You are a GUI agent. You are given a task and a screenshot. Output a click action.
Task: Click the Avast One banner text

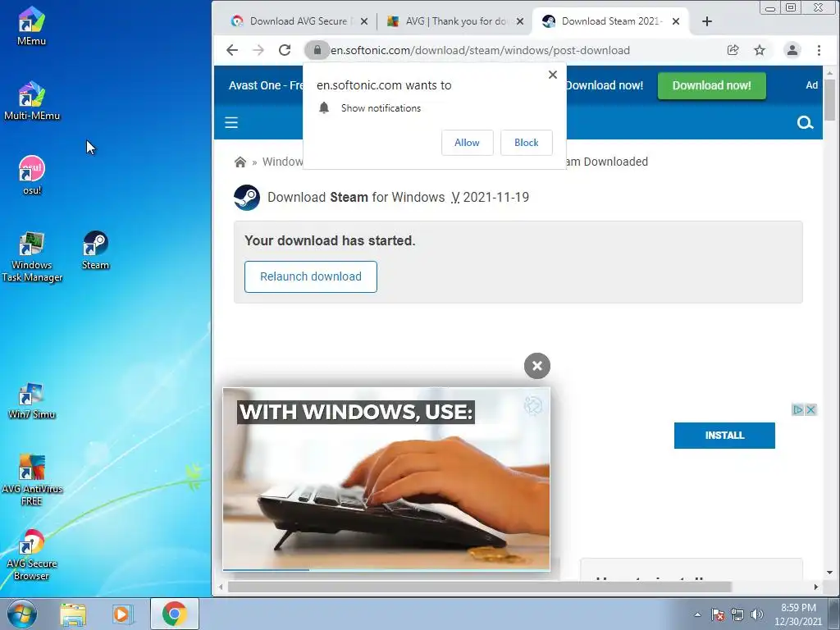click(x=266, y=85)
